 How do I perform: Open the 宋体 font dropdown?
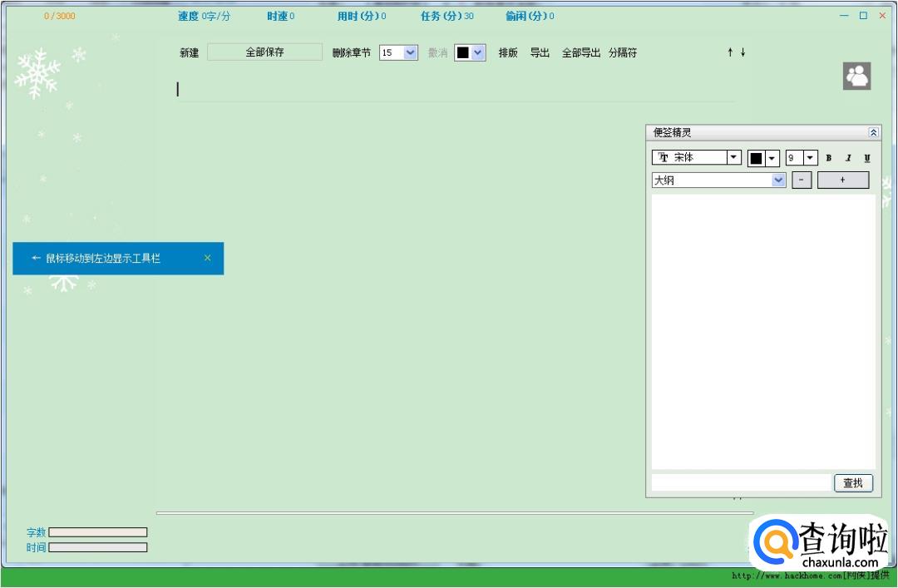733,157
